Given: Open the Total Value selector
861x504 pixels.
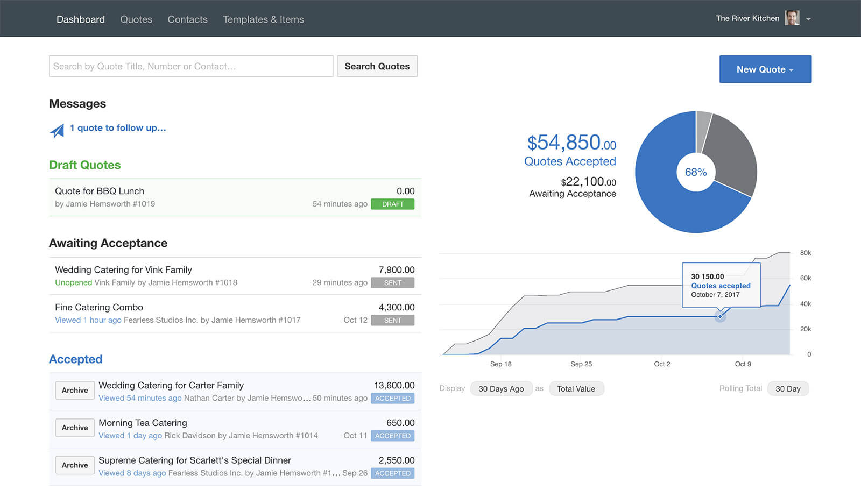Looking at the screenshot, I should point(576,388).
